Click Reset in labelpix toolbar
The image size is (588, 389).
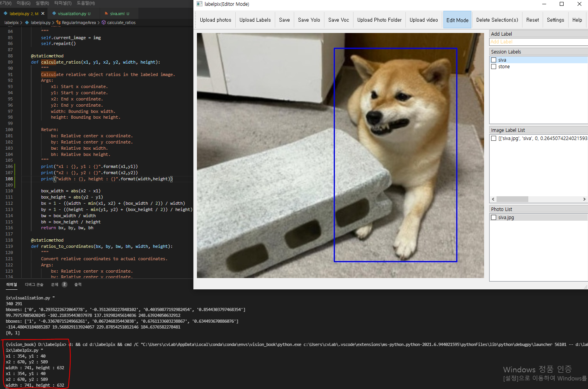[x=533, y=20]
